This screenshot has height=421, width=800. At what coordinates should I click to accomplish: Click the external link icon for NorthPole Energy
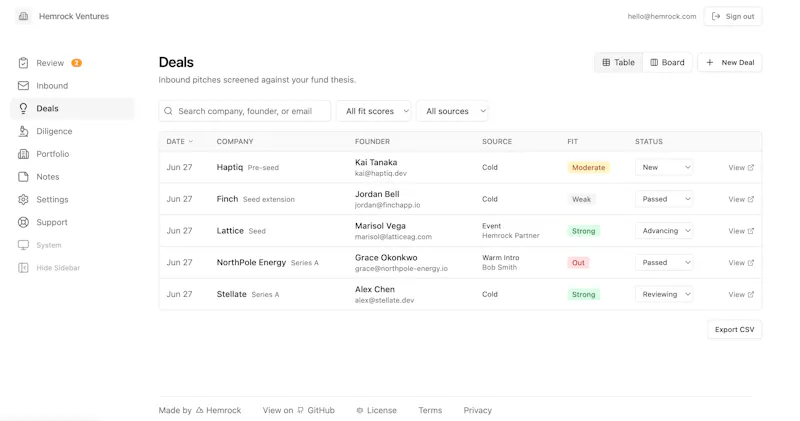(x=751, y=262)
